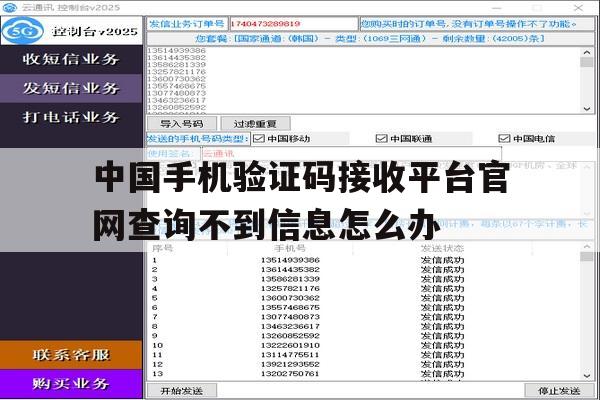Click up arrow of number list scrollbar

tap(587, 52)
